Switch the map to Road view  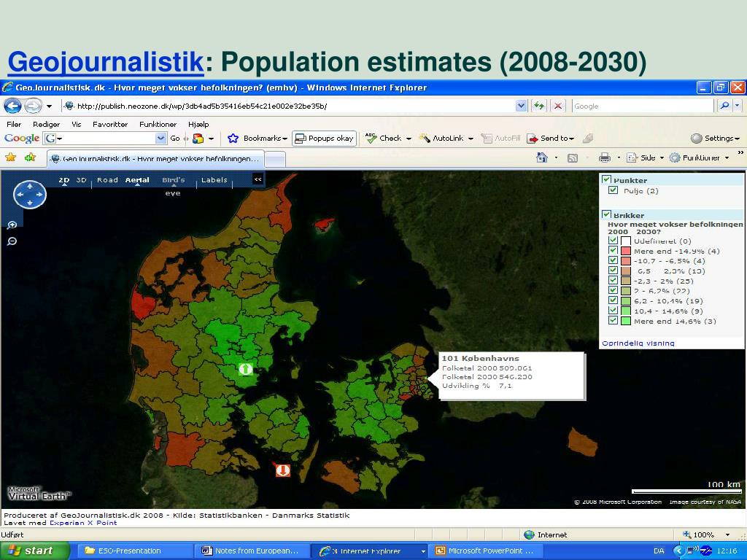tap(107, 180)
